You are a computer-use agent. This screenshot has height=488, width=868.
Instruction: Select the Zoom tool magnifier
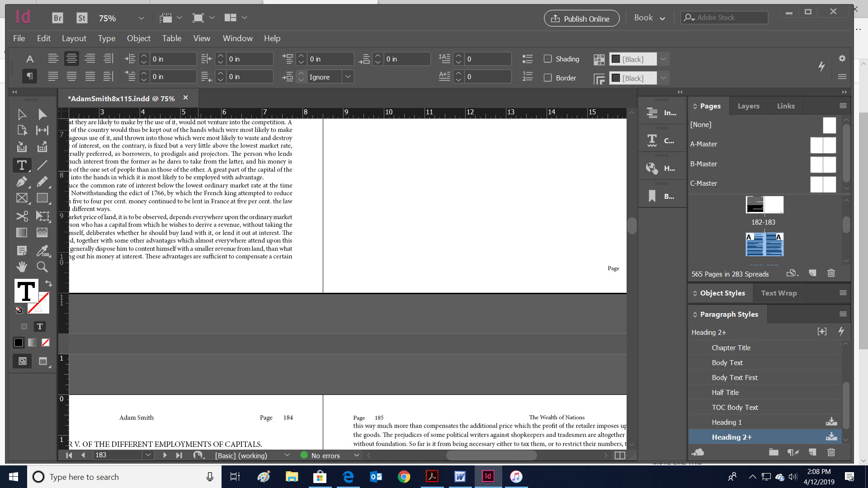[x=42, y=267]
